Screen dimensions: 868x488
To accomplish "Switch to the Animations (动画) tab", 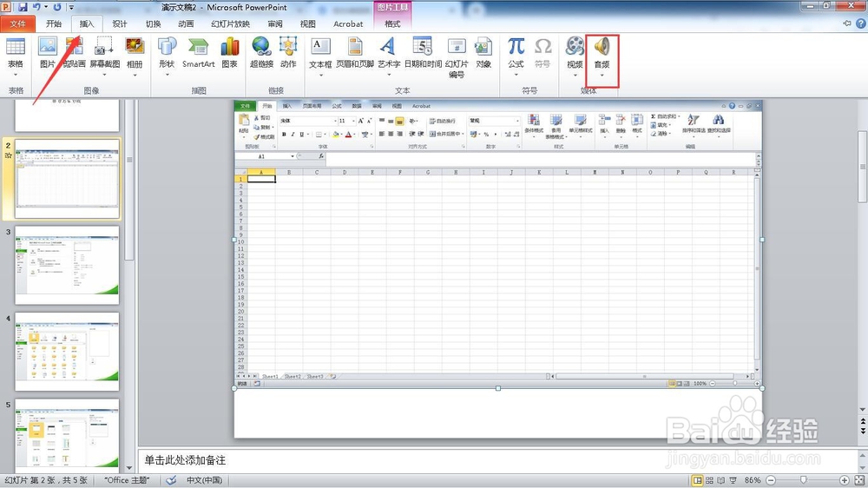I will 186,23.
